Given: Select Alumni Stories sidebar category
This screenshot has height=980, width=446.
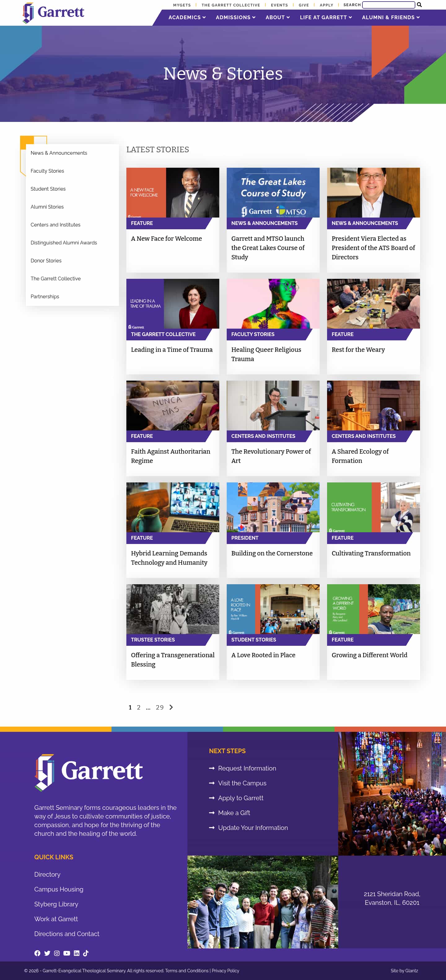Looking at the screenshot, I should tap(47, 207).
